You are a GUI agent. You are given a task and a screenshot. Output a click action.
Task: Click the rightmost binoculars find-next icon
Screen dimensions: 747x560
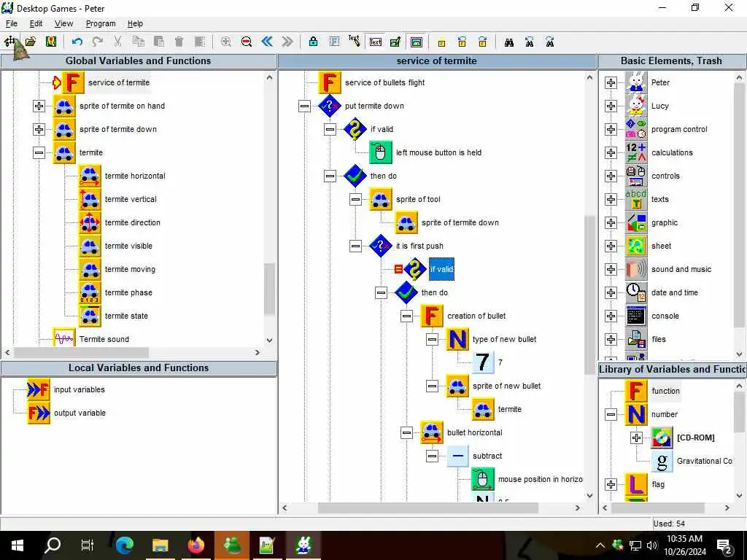550,42
